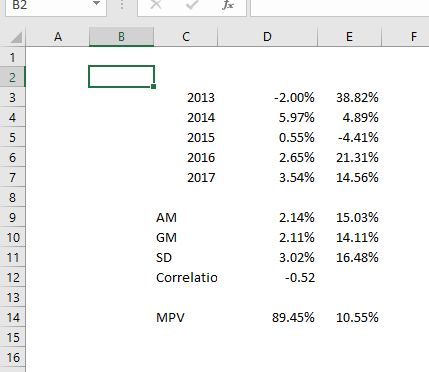Click the selected cell B2
The image size is (429, 372).
point(121,77)
